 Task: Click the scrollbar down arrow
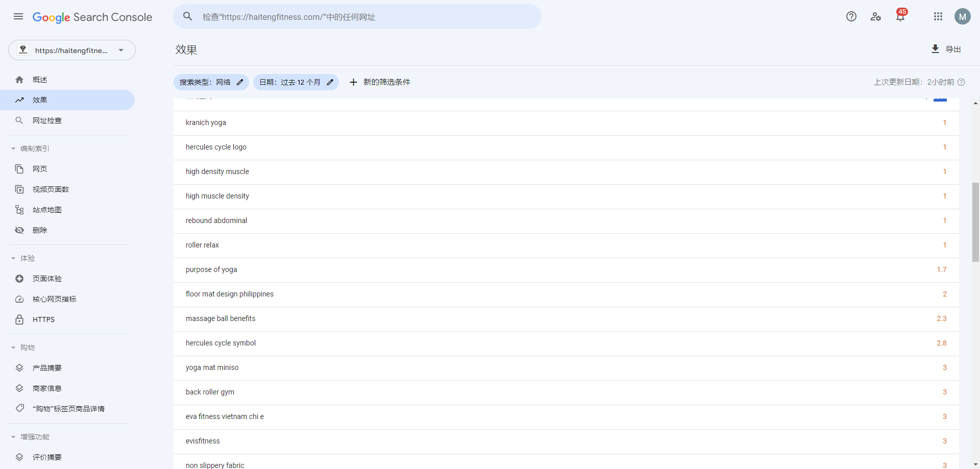975,464
